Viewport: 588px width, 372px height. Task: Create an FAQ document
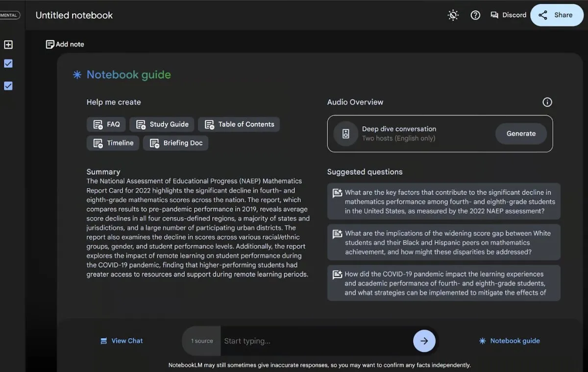(106, 124)
